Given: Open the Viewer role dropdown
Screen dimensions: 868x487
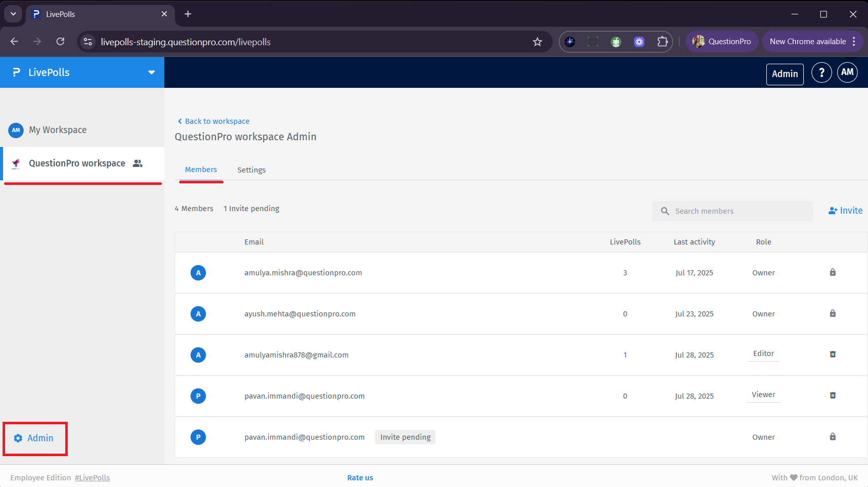Looking at the screenshot, I should point(763,395).
